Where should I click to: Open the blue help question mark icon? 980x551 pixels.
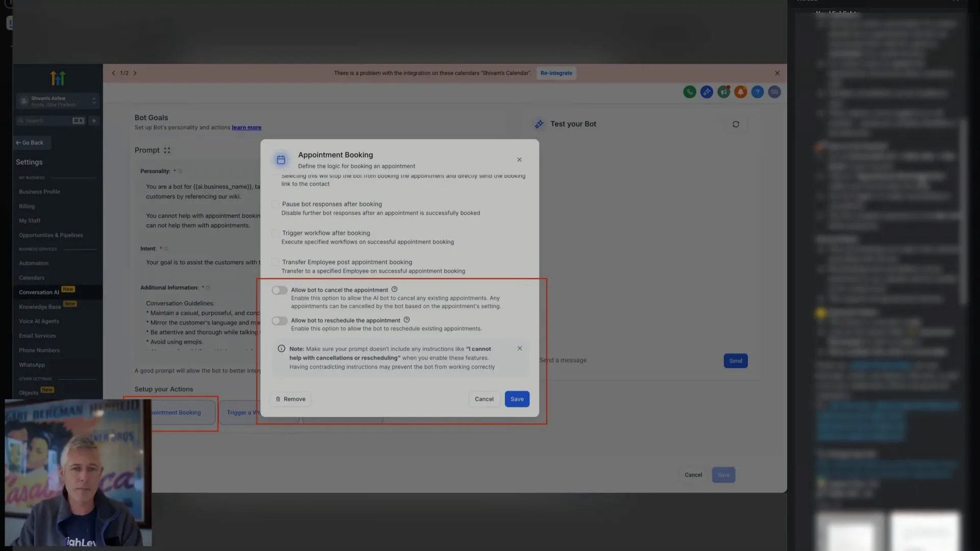click(757, 92)
